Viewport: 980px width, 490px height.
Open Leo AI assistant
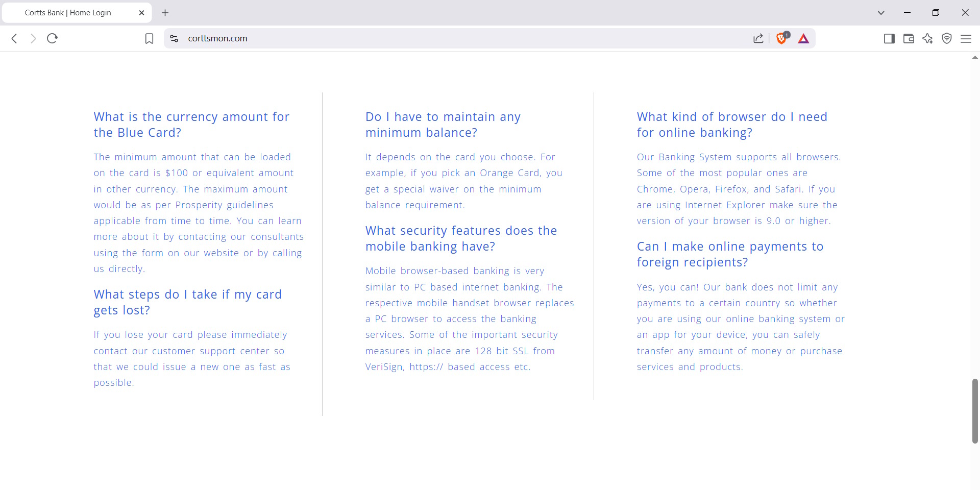click(927, 38)
